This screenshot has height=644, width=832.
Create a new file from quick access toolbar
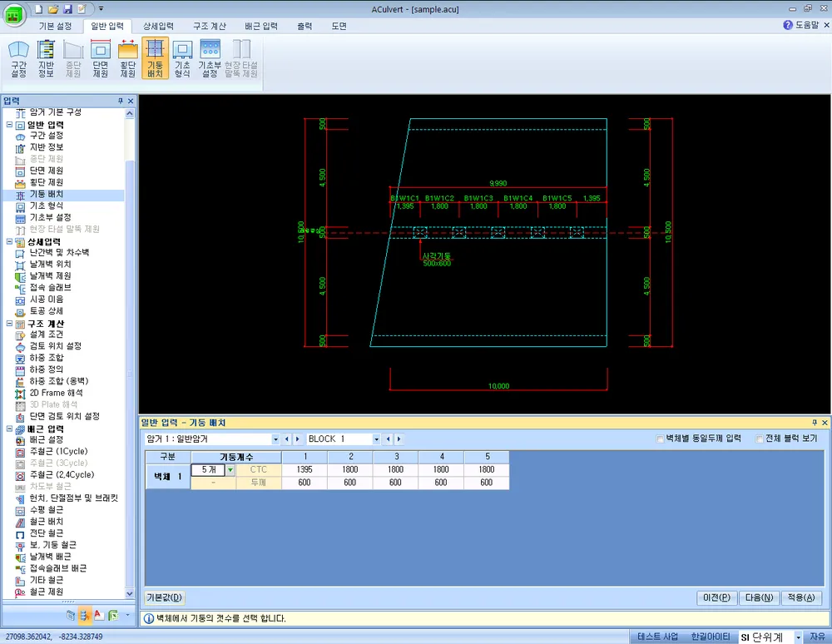[x=39, y=9]
